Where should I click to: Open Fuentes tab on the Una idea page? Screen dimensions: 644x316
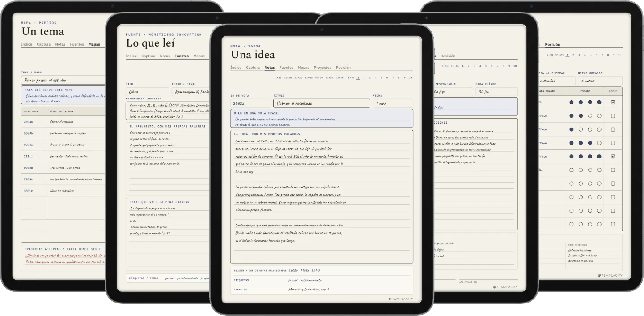coord(286,68)
